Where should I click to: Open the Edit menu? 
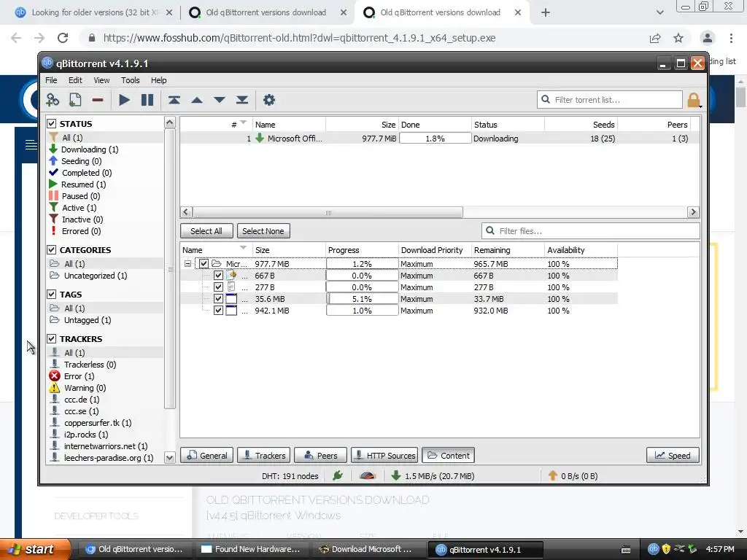coord(75,80)
